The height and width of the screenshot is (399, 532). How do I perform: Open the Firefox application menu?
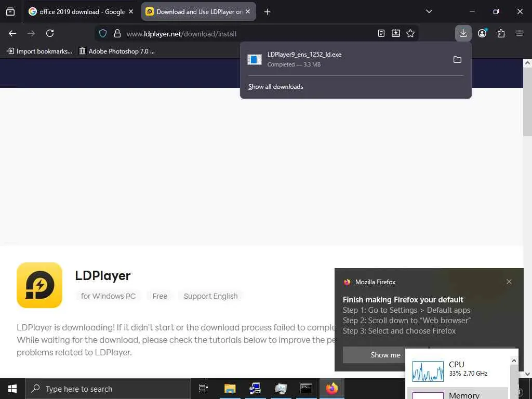[520, 33]
